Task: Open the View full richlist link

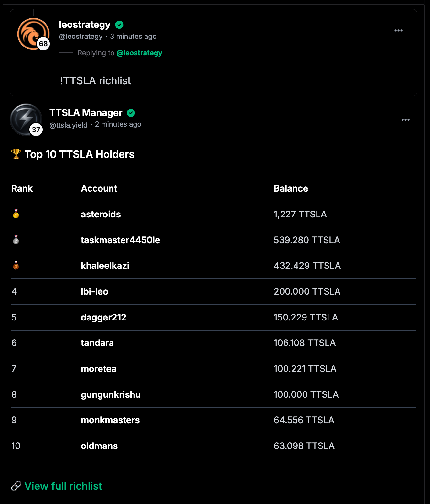Action: [63, 486]
